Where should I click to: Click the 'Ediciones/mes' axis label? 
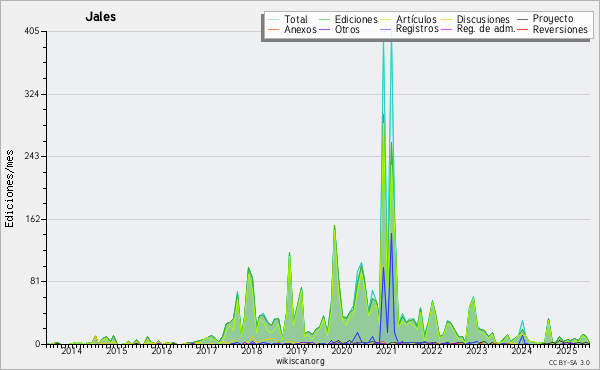click(x=9, y=189)
